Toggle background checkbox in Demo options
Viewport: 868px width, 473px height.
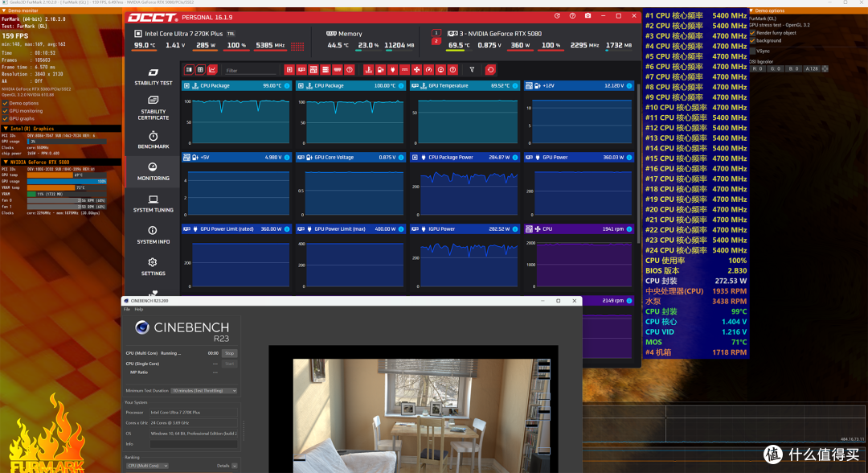[752, 40]
